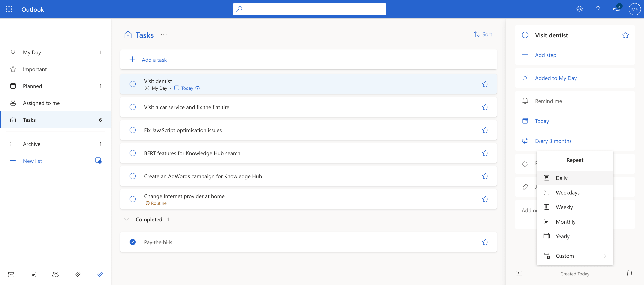
Task: Collapse the Completed section
Action: (127, 219)
